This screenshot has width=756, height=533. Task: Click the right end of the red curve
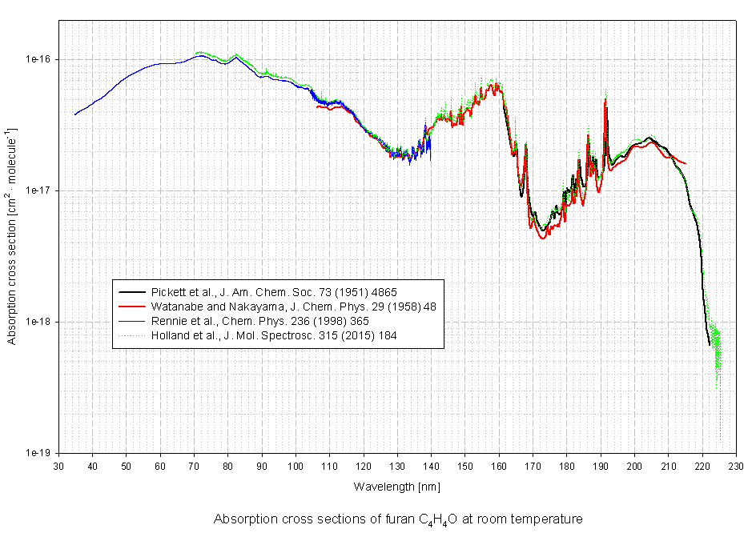tap(686, 163)
